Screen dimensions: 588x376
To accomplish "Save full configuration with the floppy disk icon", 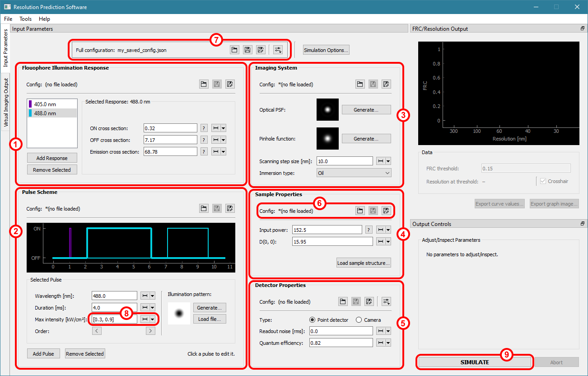I will [247, 50].
